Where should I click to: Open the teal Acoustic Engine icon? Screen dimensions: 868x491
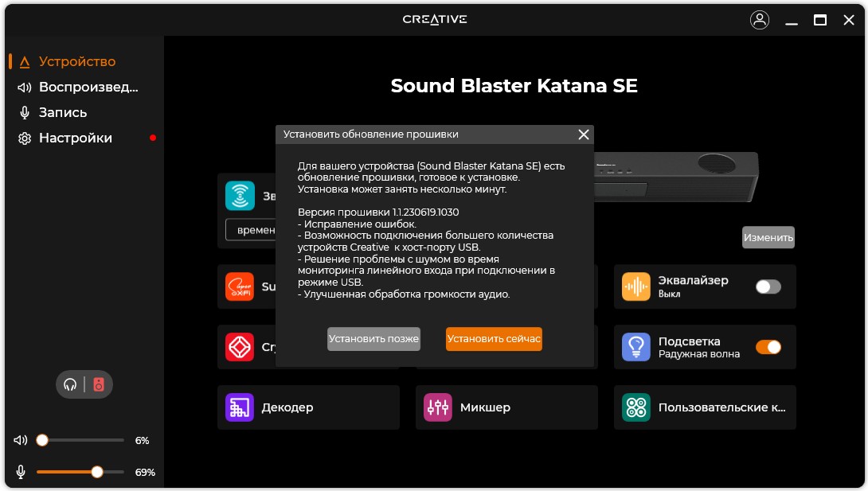click(240, 196)
